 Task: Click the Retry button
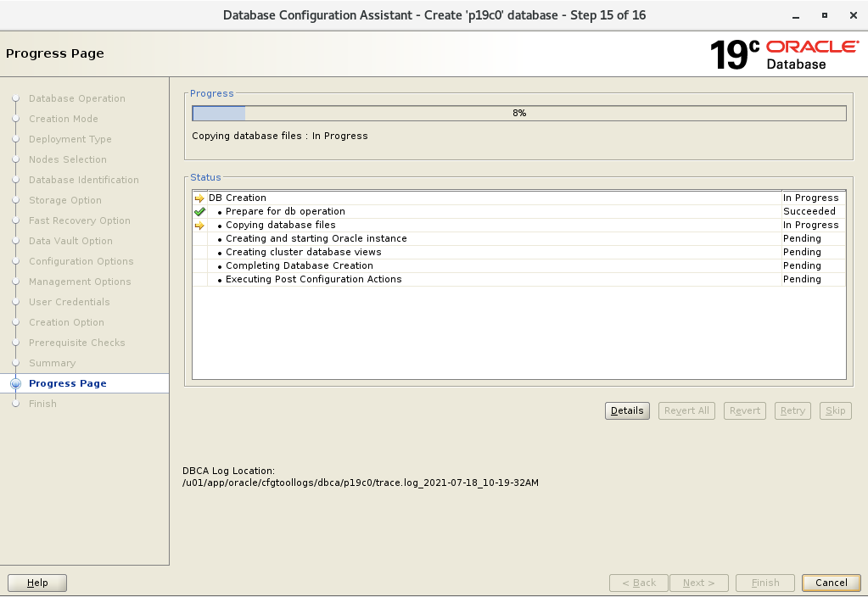tap(792, 410)
